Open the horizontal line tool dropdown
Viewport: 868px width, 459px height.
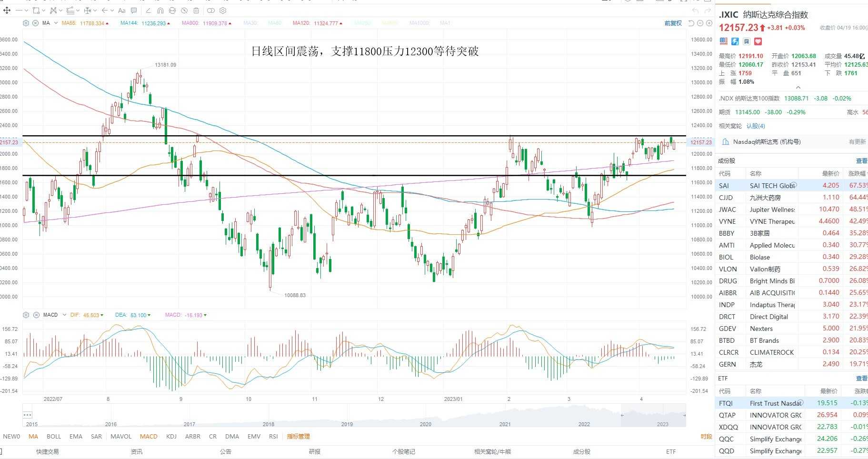(26, 10)
